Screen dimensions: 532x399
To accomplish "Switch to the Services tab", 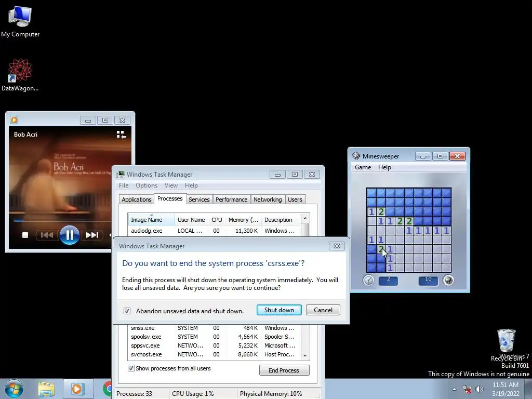I will [x=199, y=199].
